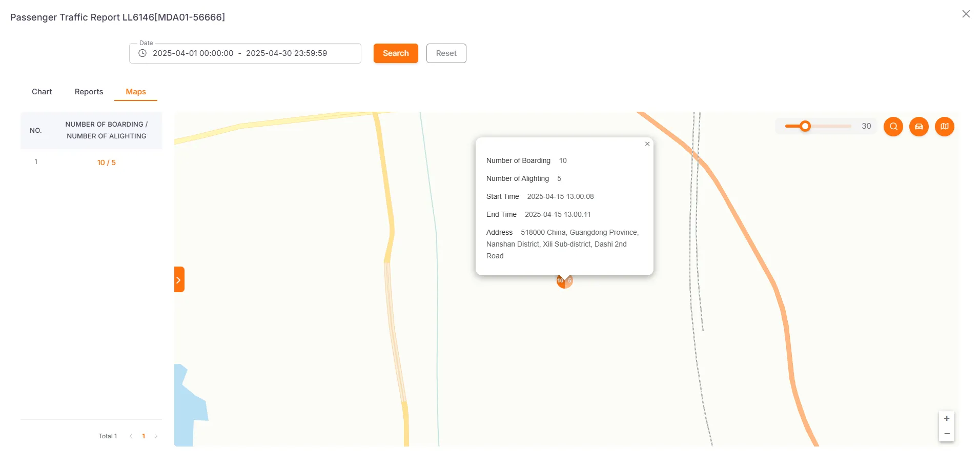
Task: Click the zoom-out minus icon on map
Action: [x=947, y=434]
